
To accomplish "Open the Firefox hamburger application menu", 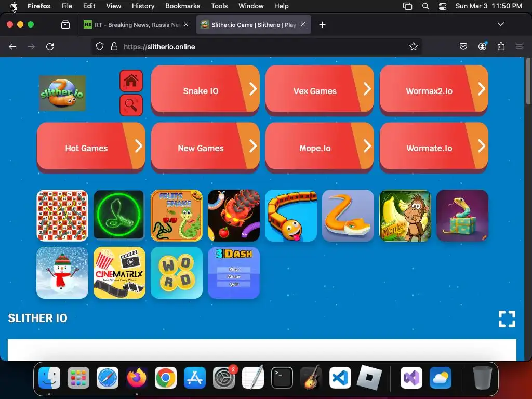I will point(520,47).
